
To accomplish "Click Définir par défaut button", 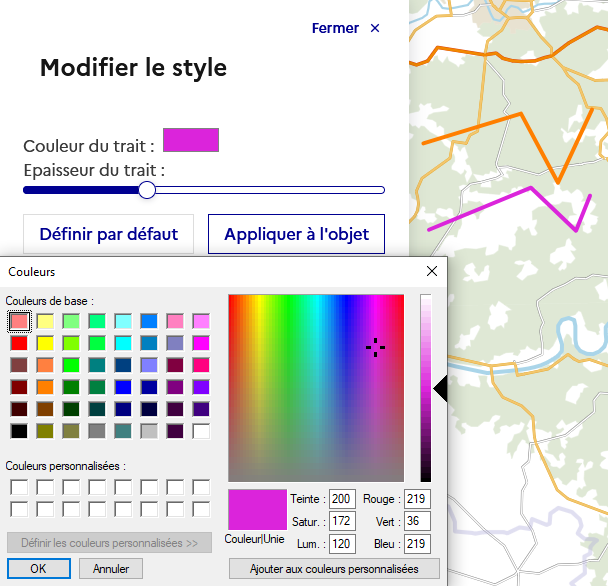I will (109, 234).
